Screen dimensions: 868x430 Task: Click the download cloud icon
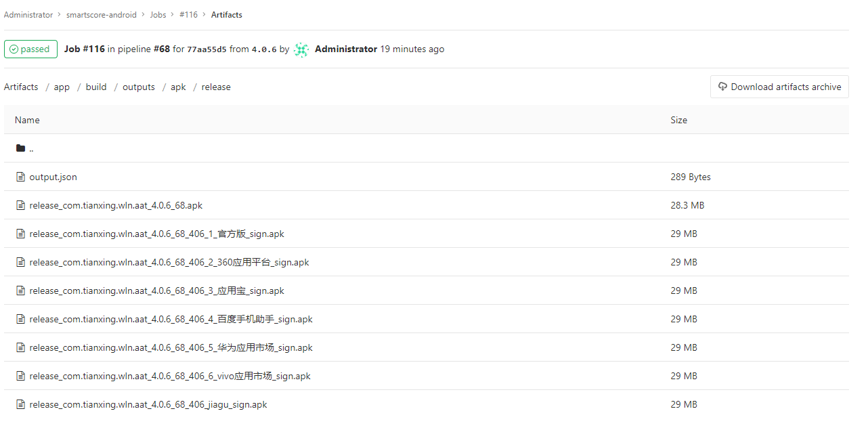[722, 87]
